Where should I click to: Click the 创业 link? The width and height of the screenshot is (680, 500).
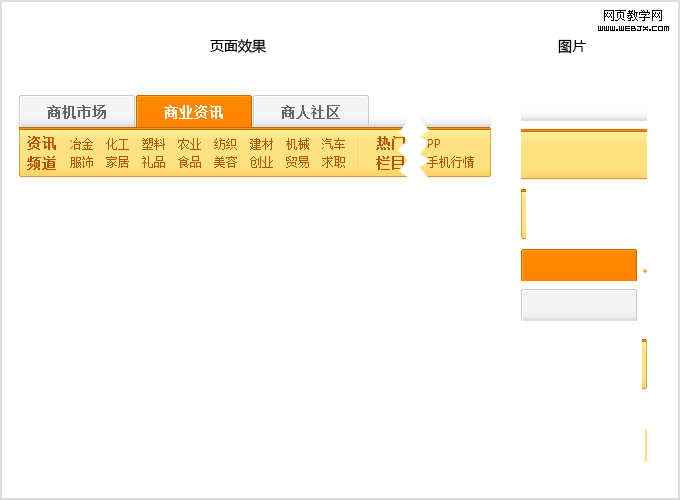(262, 162)
